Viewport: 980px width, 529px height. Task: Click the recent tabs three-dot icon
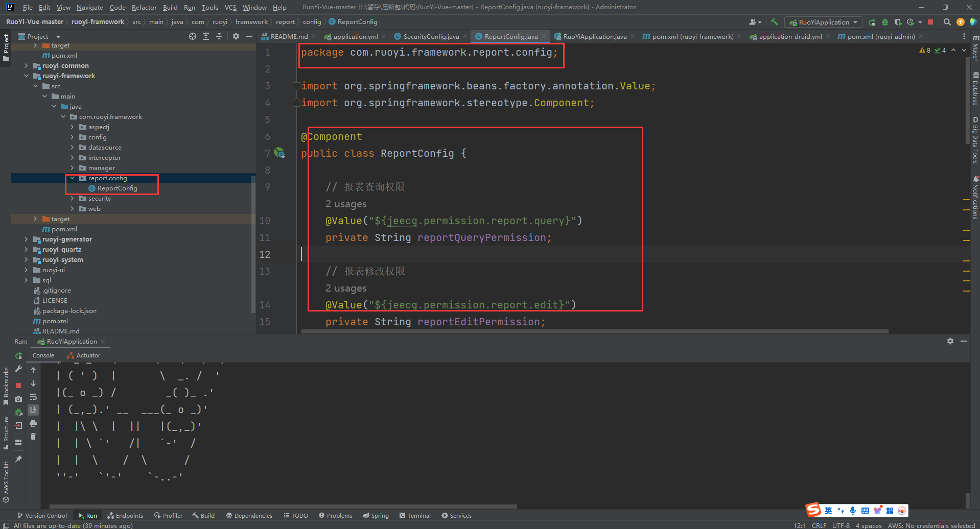[964, 36]
